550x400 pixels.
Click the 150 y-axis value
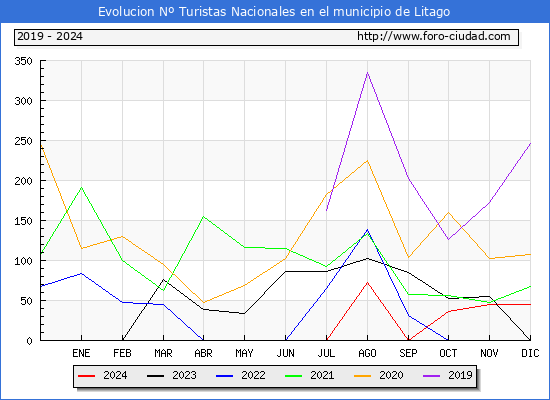pyautogui.click(x=24, y=221)
